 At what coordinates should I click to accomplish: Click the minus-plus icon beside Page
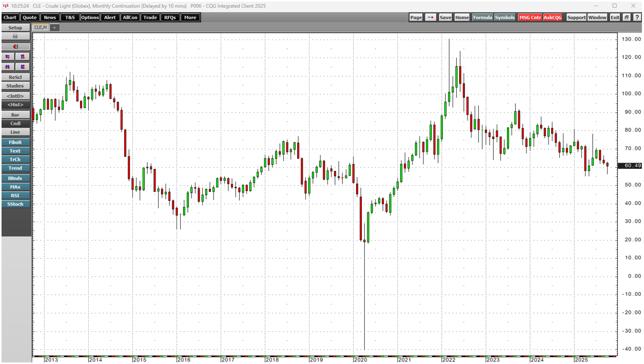(431, 17)
